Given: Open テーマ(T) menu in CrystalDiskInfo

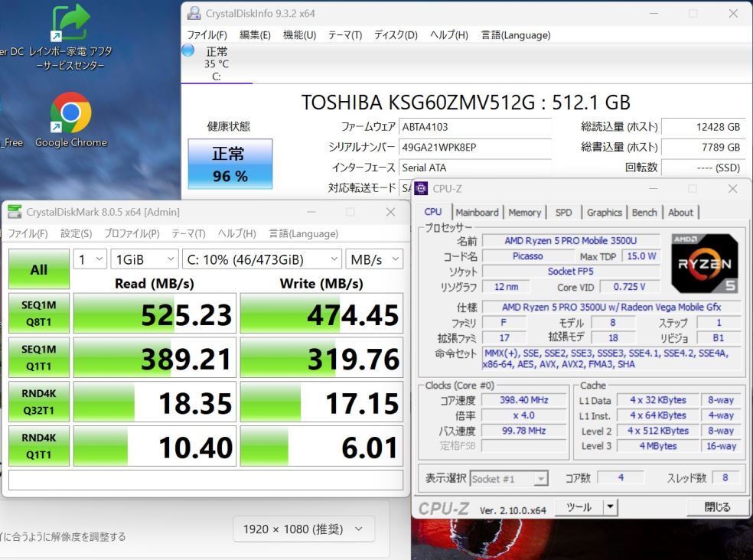Looking at the screenshot, I should pos(345,35).
